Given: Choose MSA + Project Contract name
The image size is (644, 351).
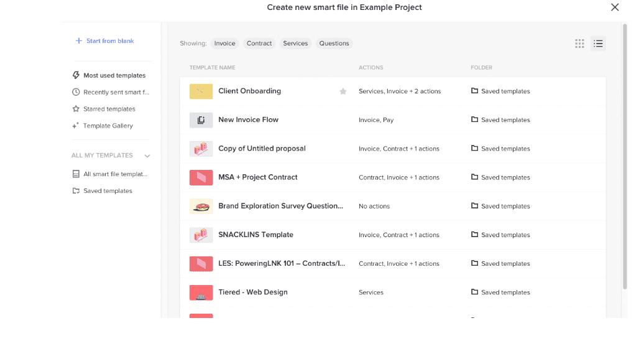Looking at the screenshot, I should tap(258, 177).
